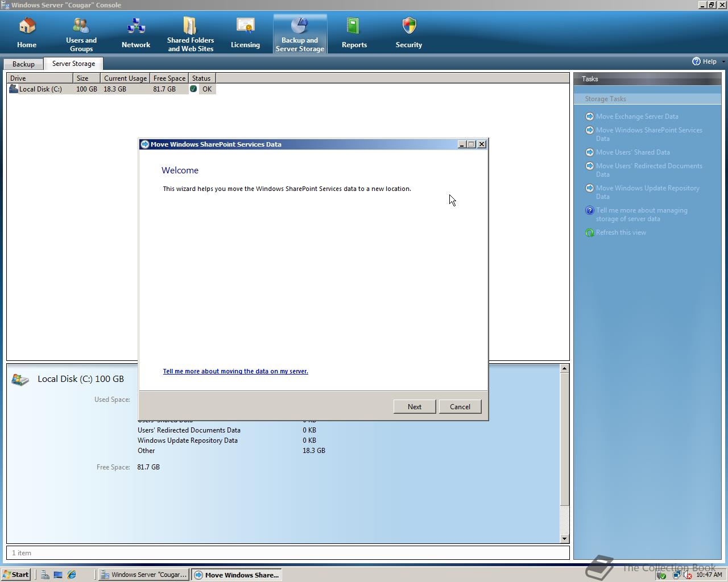The width and height of the screenshot is (728, 582).
Task: Switch to the Backup tab
Action: (x=23, y=64)
